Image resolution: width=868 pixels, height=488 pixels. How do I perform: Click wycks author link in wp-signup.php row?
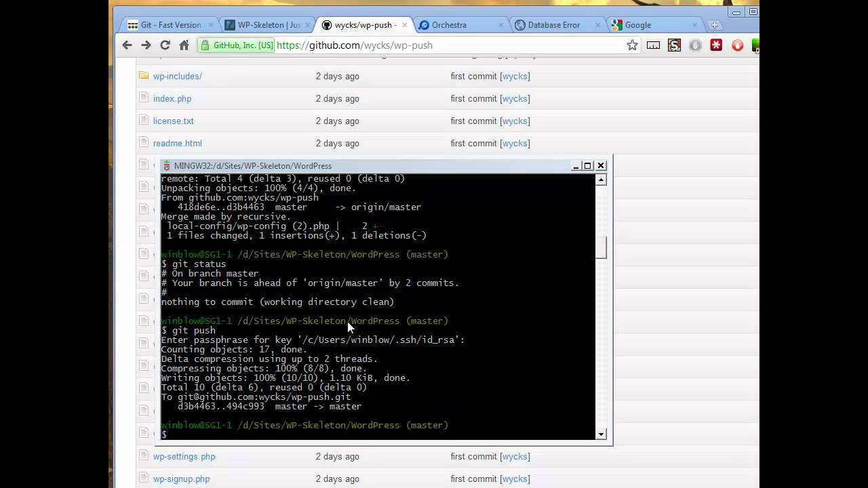click(515, 479)
